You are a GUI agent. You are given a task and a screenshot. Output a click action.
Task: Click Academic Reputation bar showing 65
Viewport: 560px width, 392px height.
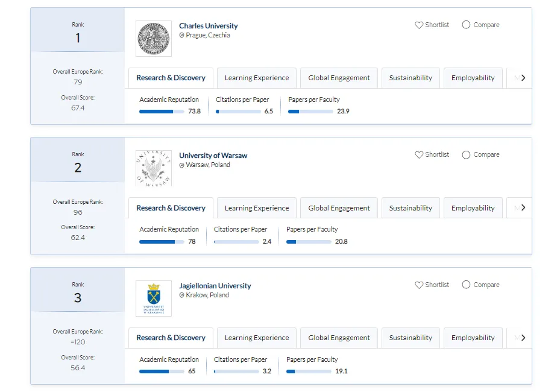pos(162,371)
